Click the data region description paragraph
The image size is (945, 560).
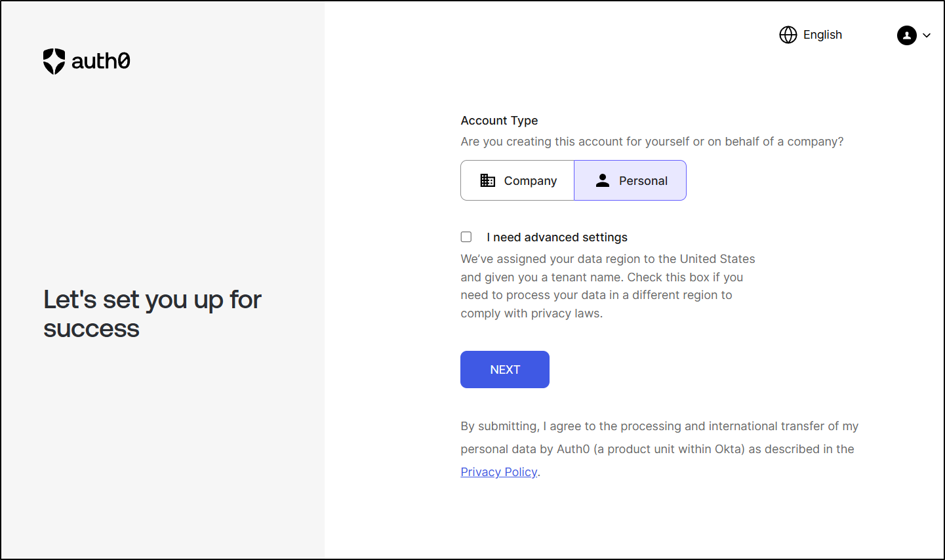(x=608, y=286)
